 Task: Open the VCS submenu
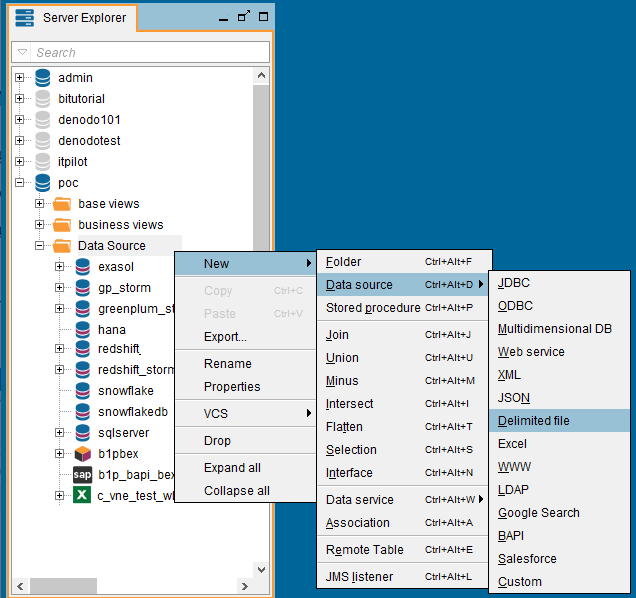(245, 413)
